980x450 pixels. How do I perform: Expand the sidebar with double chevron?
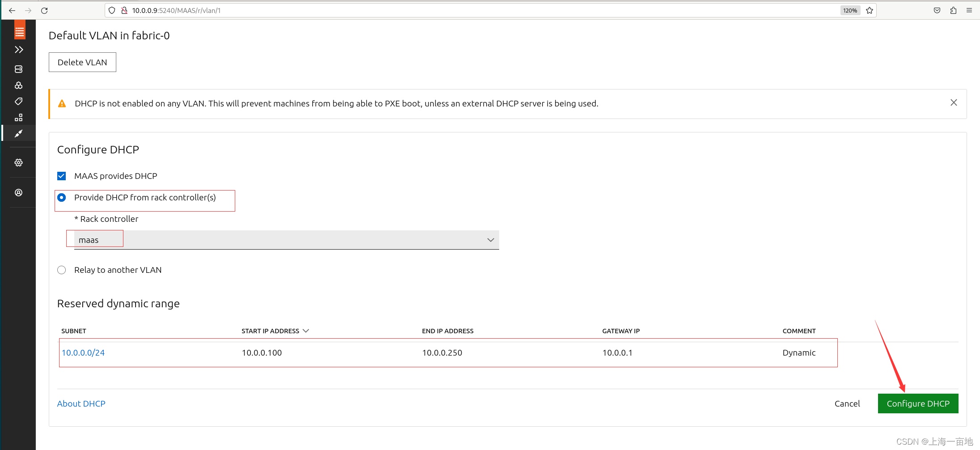(x=18, y=50)
